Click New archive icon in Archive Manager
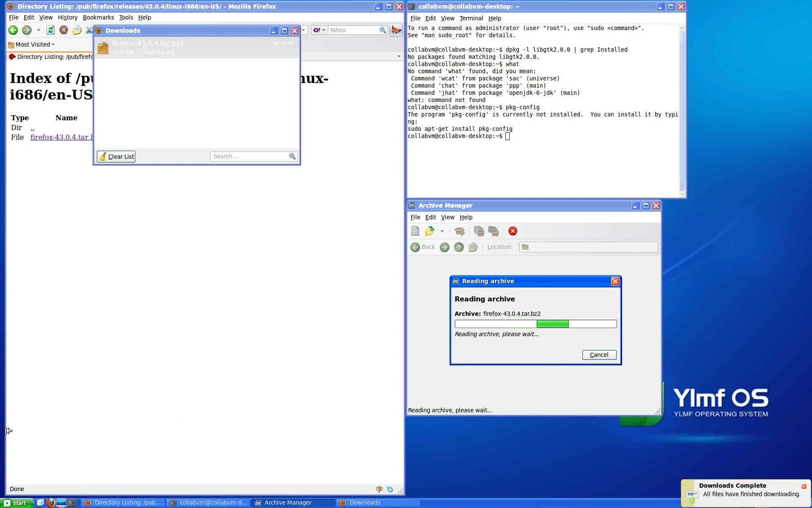The image size is (812, 508). click(415, 231)
